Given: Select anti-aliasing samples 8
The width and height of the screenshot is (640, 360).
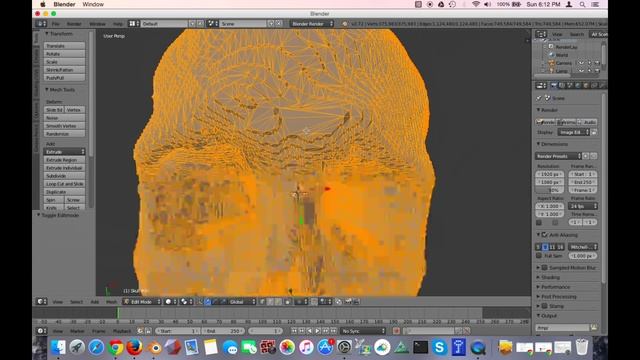Looking at the screenshot, I should (546, 247).
